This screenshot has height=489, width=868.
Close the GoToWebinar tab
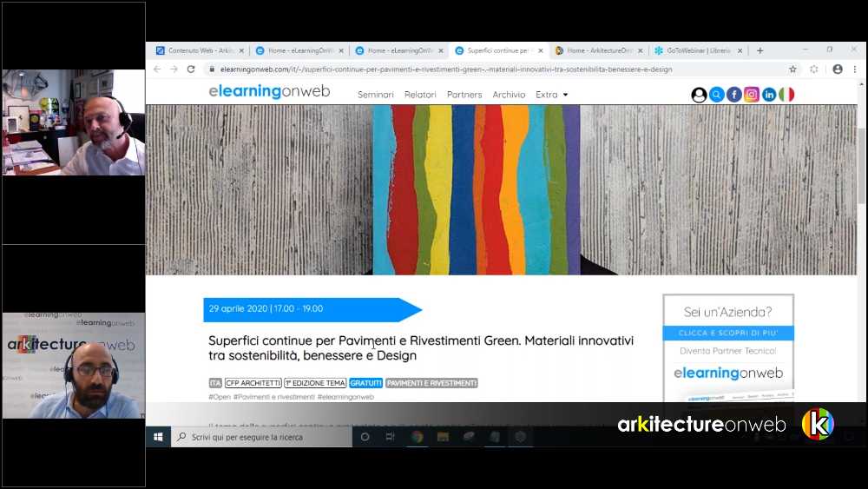click(x=740, y=50)
